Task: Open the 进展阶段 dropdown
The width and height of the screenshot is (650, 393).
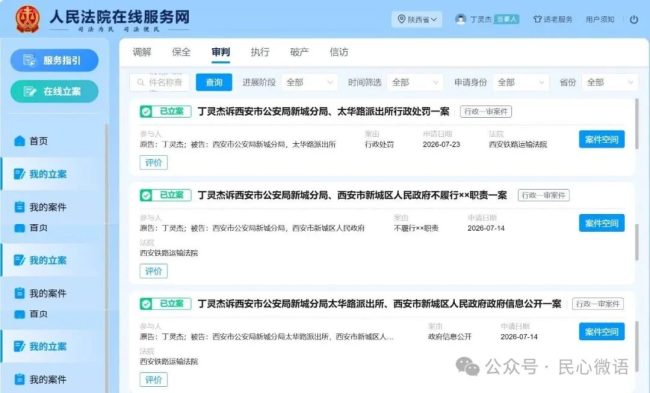Action: 309,82
